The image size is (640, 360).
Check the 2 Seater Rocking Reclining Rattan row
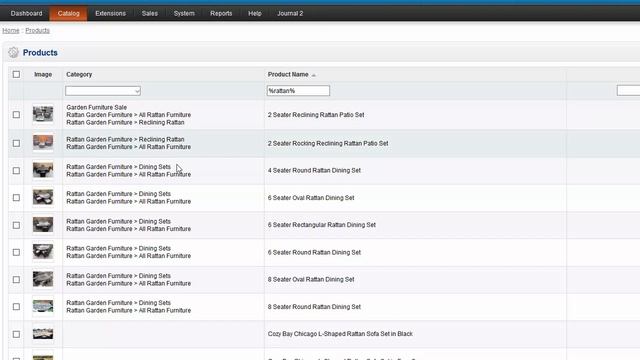16,143
